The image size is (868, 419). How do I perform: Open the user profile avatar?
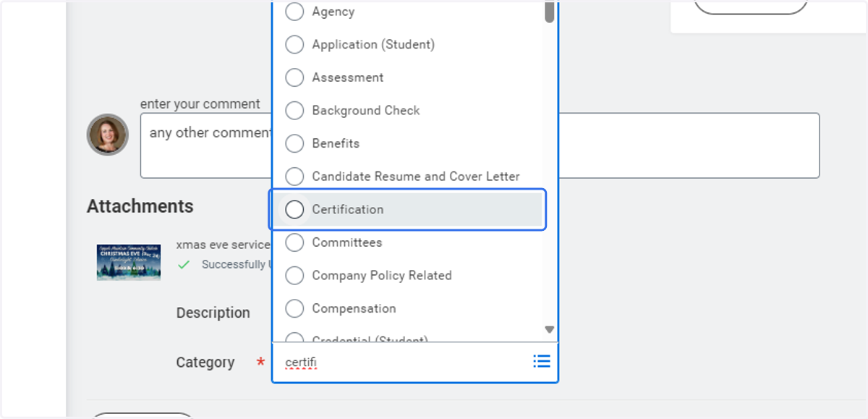click(x=108, y=135)
